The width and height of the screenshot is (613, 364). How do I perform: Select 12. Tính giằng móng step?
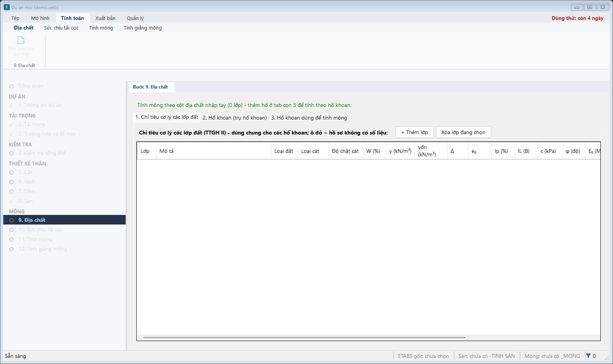[x=64, y=249]
